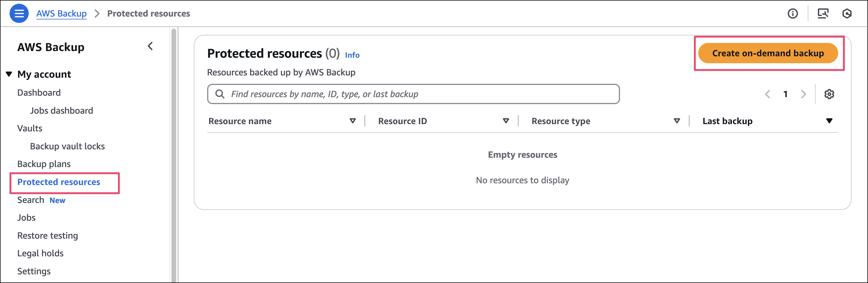Open table preferences gear icon
The height and width of the screenshot is (283, 868).
click(x=829, y=94)
